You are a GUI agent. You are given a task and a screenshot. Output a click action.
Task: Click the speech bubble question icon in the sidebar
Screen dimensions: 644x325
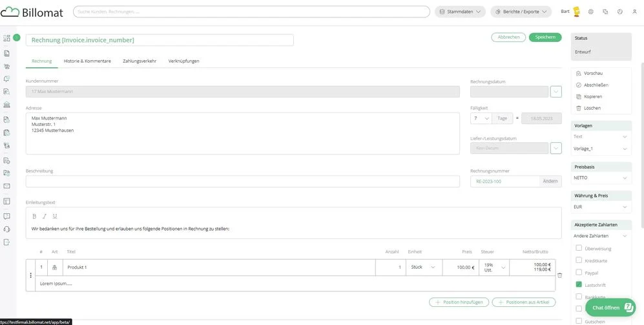[x=6, y=216]
